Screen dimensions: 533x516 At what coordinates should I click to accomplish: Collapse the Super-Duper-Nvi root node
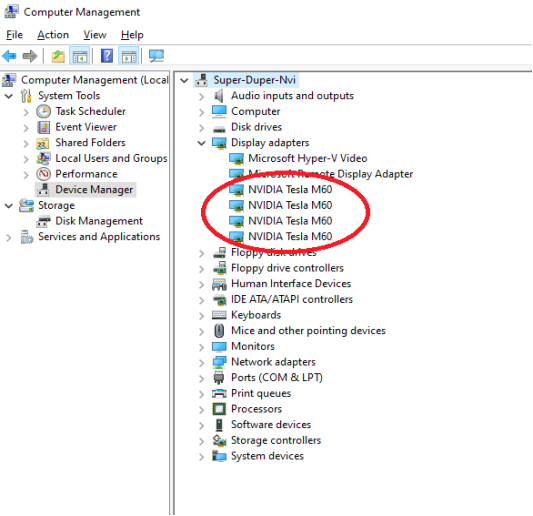point(184,81)
